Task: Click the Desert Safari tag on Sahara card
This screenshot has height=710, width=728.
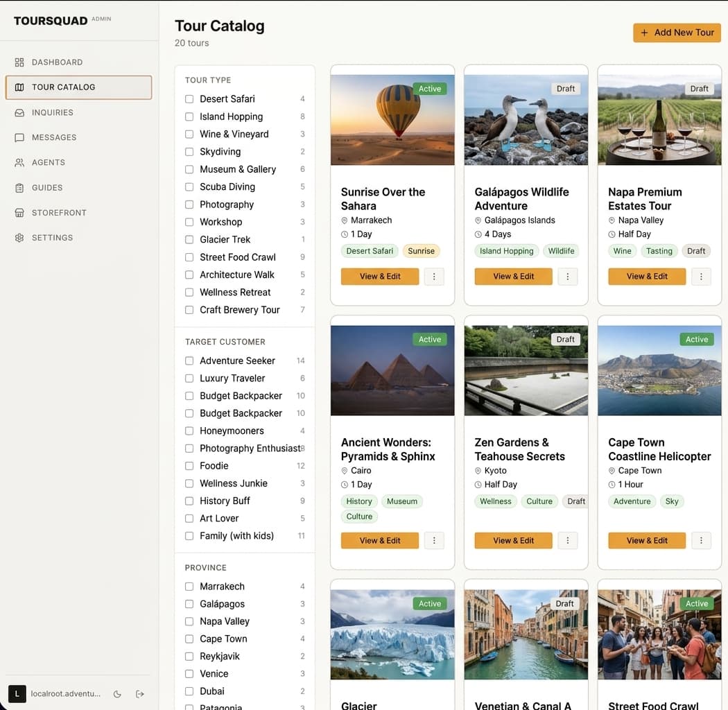Action: pyautogui.click(x=370, y=251)
